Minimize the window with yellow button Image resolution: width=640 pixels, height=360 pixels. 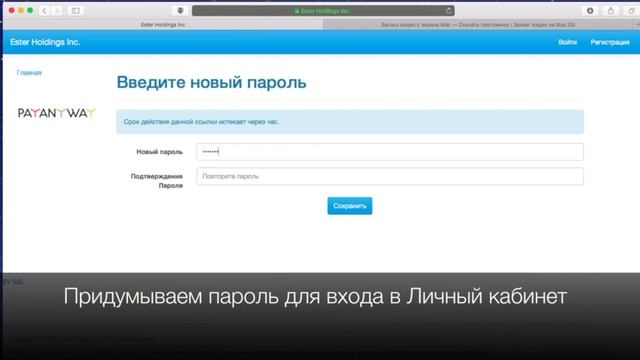21,11
